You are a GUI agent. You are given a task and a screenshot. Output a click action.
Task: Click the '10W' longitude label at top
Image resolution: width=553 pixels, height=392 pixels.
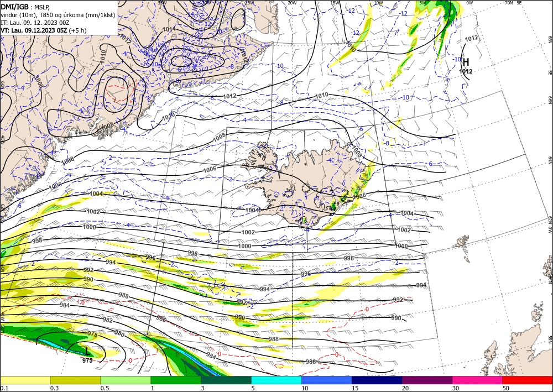point(378,3)
